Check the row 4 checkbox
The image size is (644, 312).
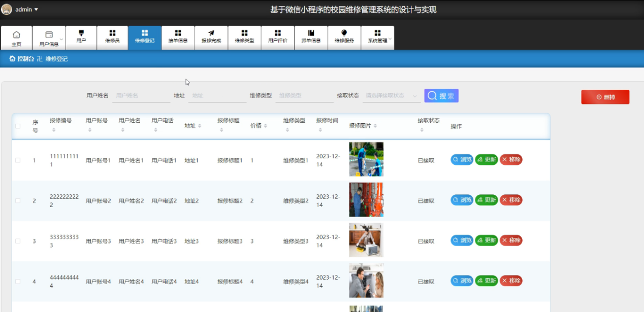18,281
